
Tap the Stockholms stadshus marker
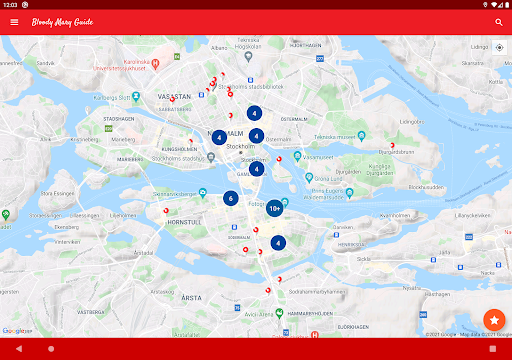pos(211,157)
